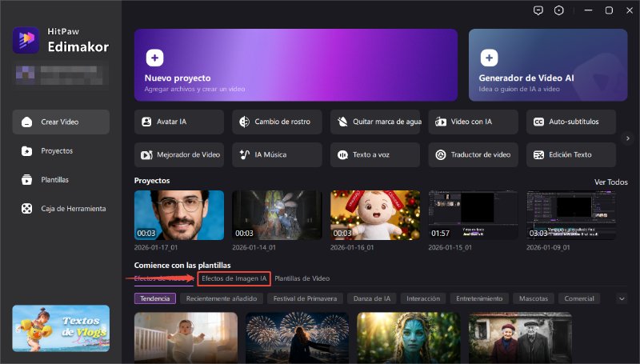The height and width of the screenshot is (364, 640).
Task: Open project 2026-01-16_01 doll thumbnail
Action: pos(374,215)
